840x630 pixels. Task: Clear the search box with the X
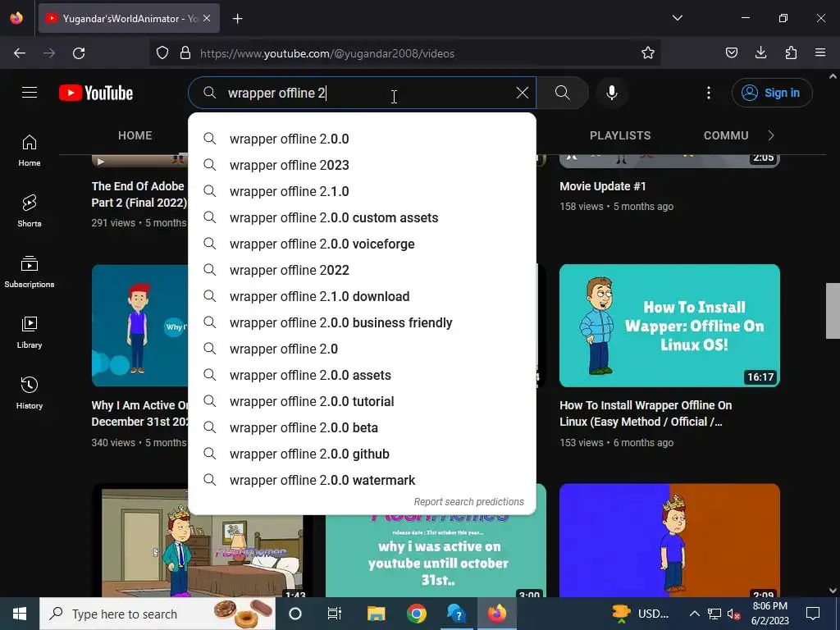pos(523,93)
